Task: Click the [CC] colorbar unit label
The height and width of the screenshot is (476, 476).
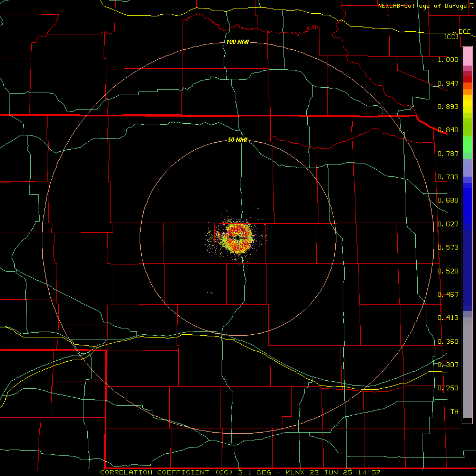Action: coord(452,36)
